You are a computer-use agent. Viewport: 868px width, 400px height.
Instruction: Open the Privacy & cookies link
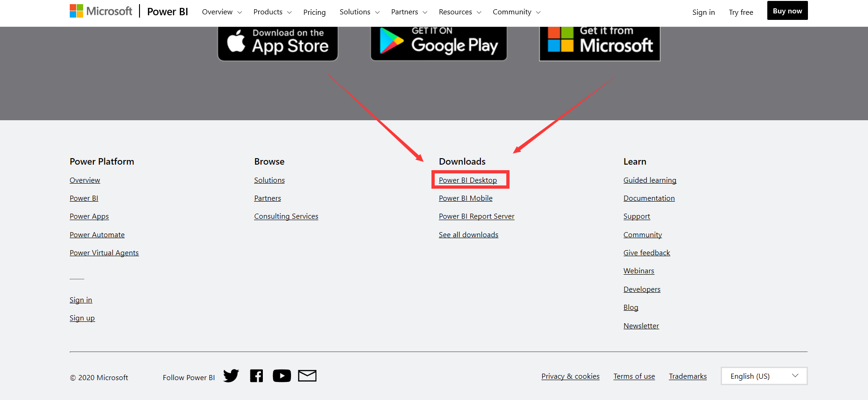(571, 376)
